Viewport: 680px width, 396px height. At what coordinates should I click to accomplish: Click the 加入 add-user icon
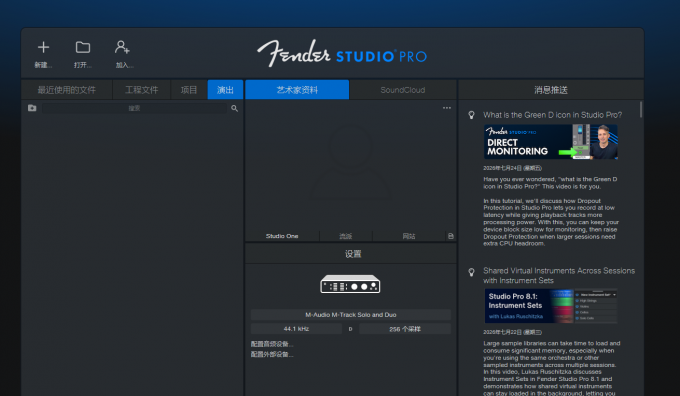tap(122, 47)
